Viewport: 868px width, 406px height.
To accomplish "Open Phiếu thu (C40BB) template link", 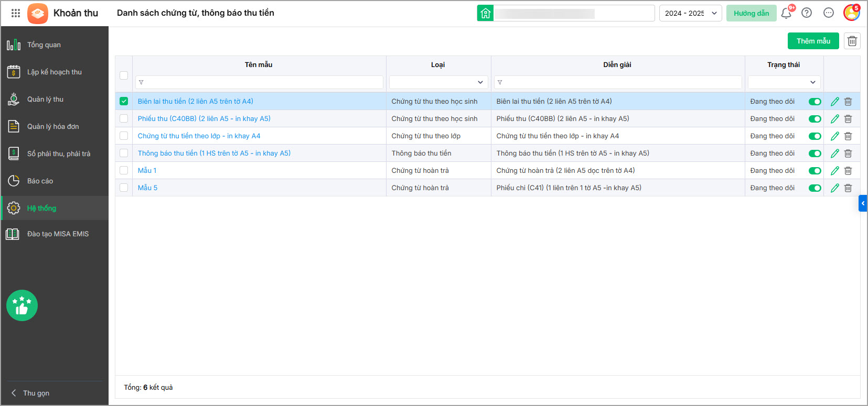I will pos(204,118).
